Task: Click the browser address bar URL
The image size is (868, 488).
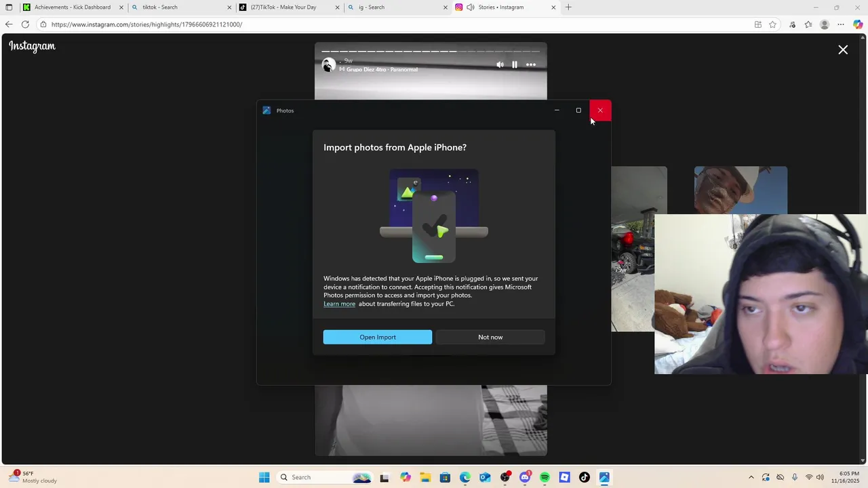Action: [146, 24]
